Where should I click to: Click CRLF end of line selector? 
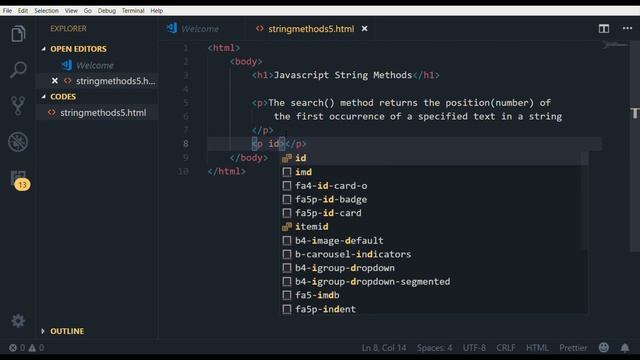[506, 348]
